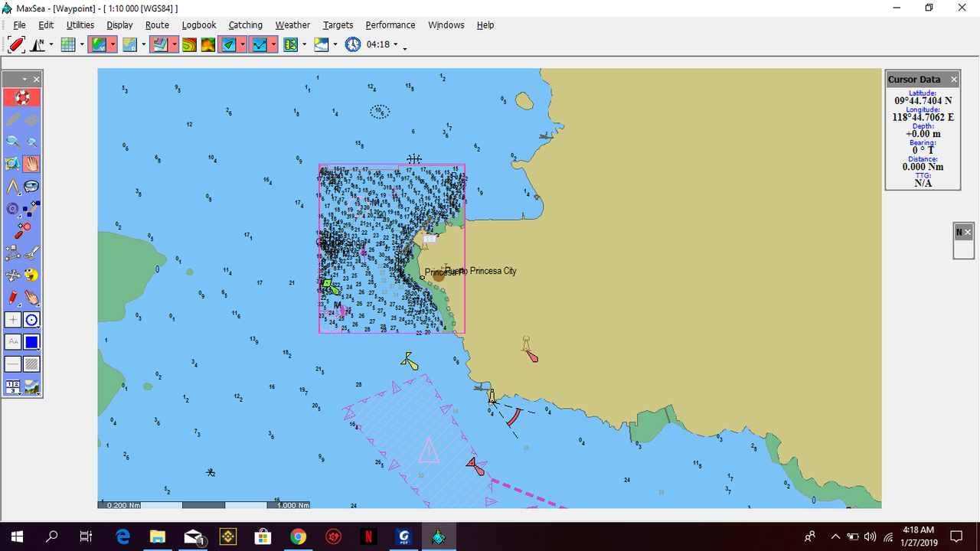Screen dimensions: 980x551
Task: Open the Performance menu
Action: click(x=390, y=25)
